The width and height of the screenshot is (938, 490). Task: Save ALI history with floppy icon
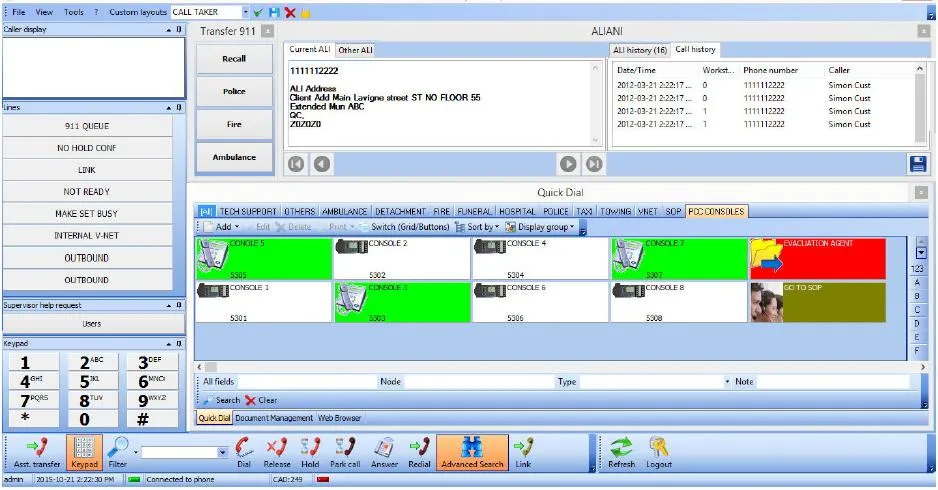[x=918, y=164]
